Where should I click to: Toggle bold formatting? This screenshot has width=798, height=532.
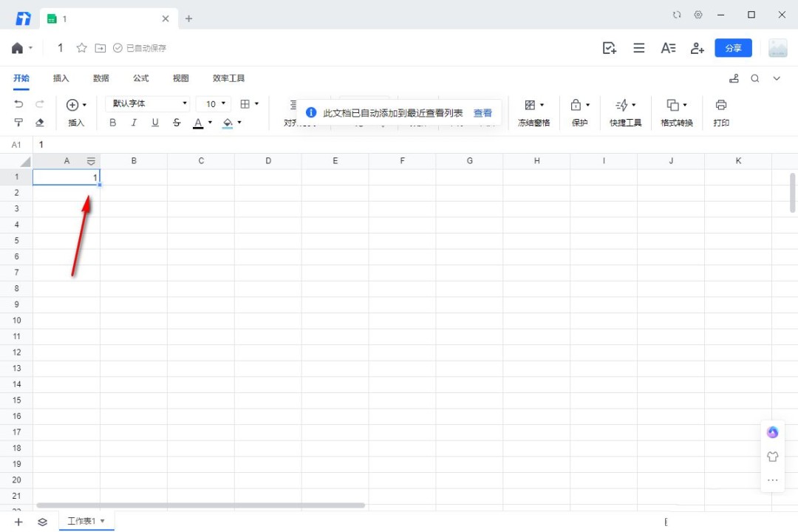pos(113,123)
